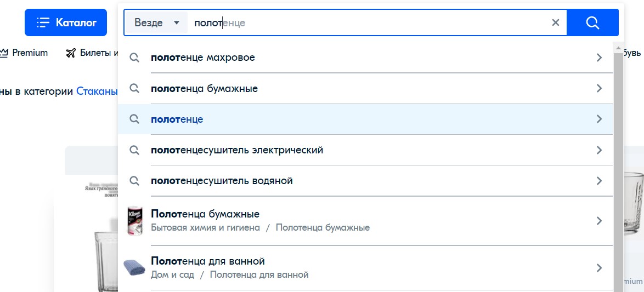Image resolution: width=644 pixels, height=292 pixels.
Task: Choose the highlighted полотенце suggestion
Action: point(177,119)
